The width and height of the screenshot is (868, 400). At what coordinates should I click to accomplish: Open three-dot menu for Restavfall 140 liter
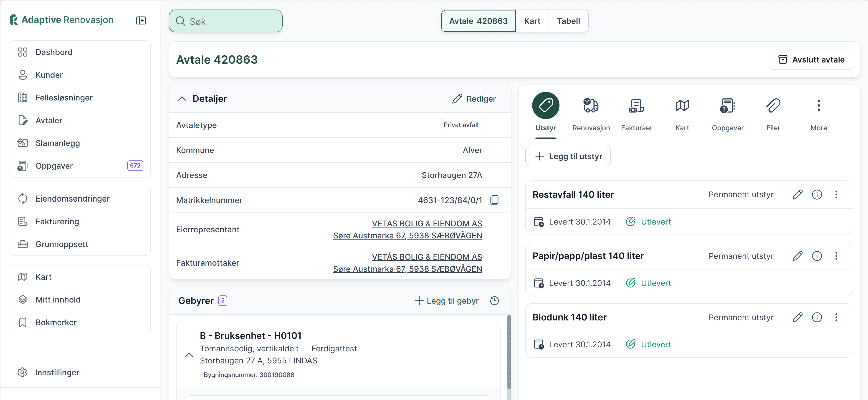point(836,195)
